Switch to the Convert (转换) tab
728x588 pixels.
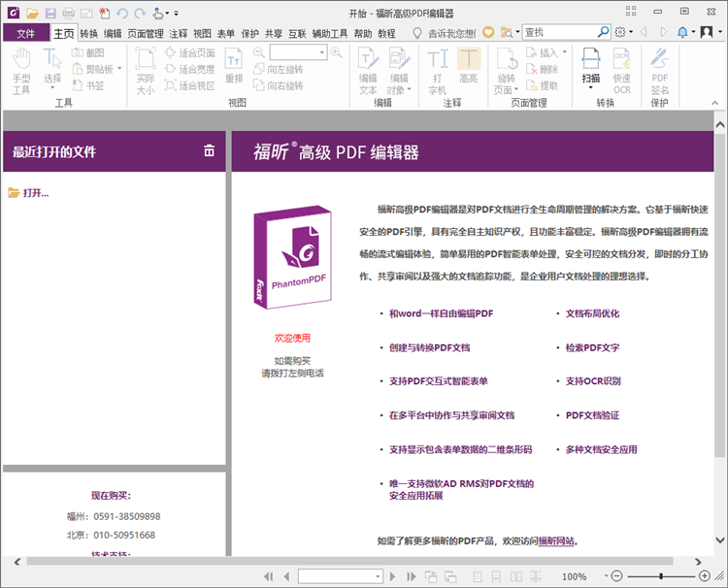[x=88, y=33]
